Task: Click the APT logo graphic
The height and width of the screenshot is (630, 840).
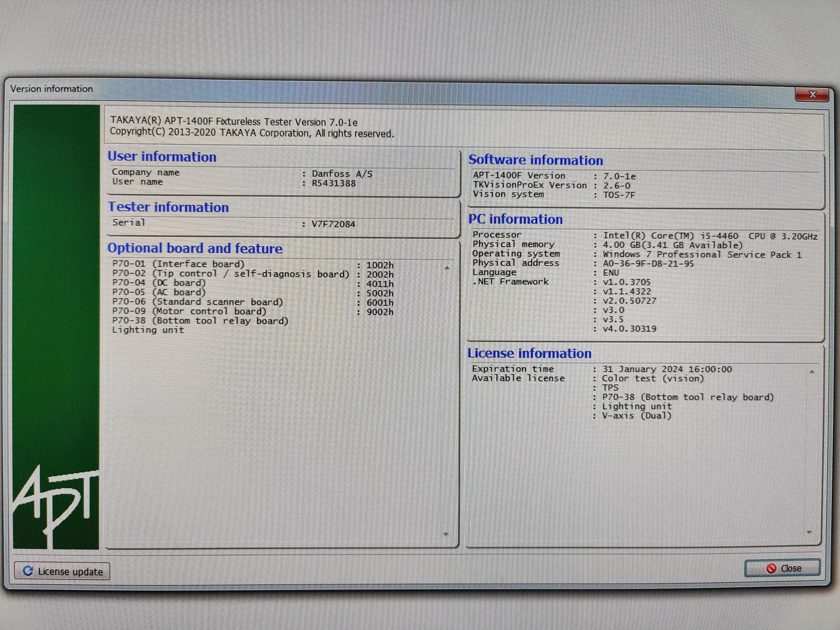Action: pyautogui.click(x=55, y=506)
